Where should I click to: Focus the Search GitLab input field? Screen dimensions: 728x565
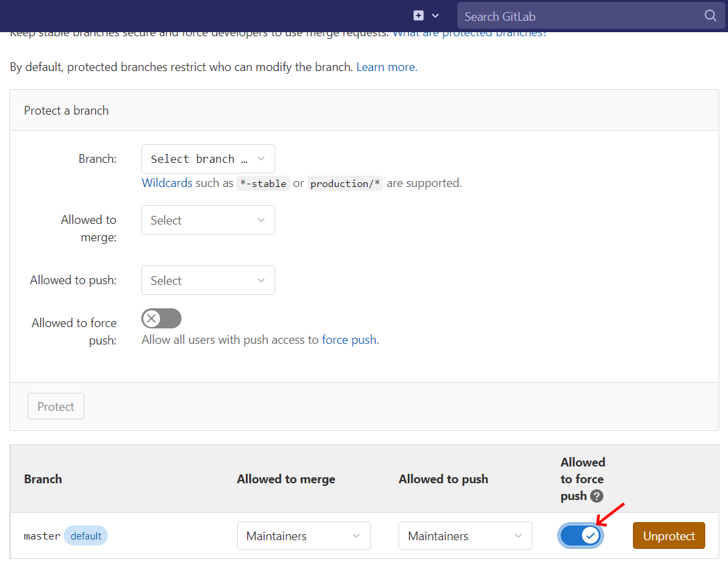(x=576, y=16)
